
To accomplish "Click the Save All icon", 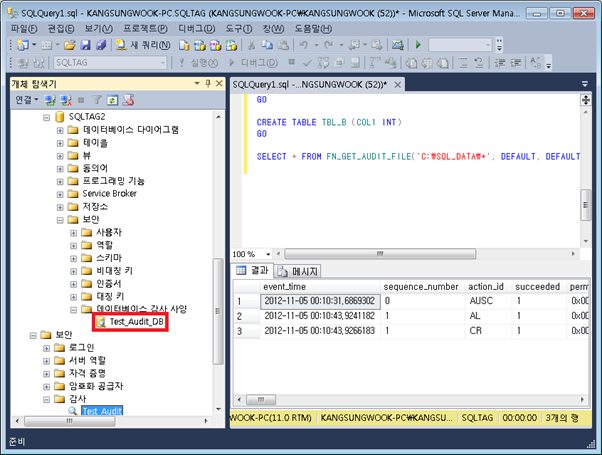I will [101, 45].
